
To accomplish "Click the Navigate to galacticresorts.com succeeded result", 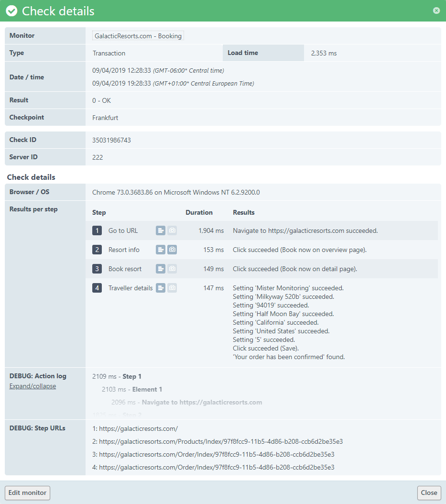I will tap(305, 231).
